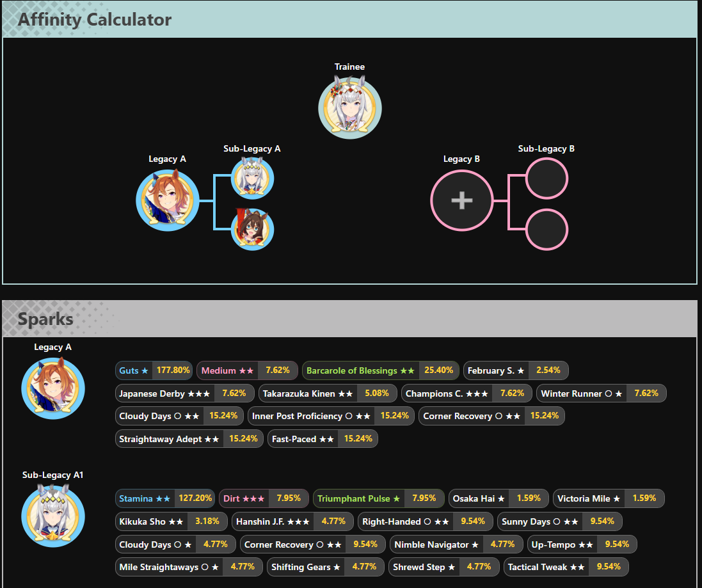The image size is (702, 588).
Task: Click the Affinity Calculator heading
Action: (x=95, y=20)
